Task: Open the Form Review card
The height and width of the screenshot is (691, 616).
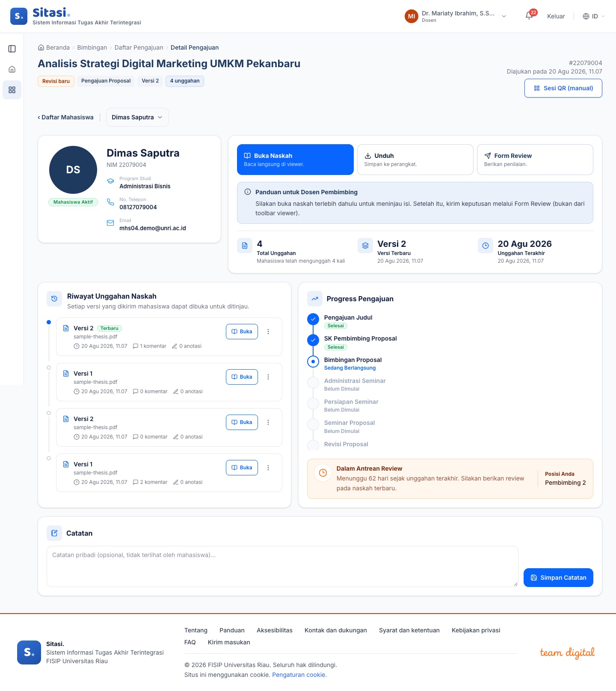Action: (535, 160)
